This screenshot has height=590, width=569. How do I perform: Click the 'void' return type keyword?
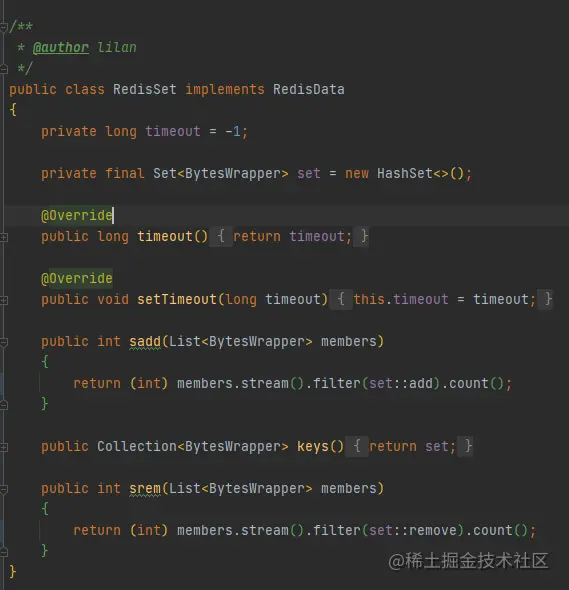[113, 300]
